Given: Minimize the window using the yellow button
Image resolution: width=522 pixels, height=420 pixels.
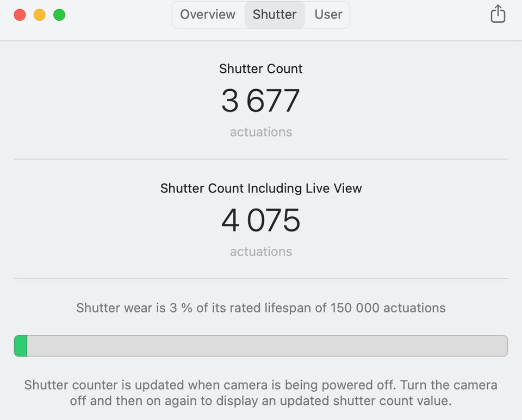Looking at the screenshot, I should 40,15.
